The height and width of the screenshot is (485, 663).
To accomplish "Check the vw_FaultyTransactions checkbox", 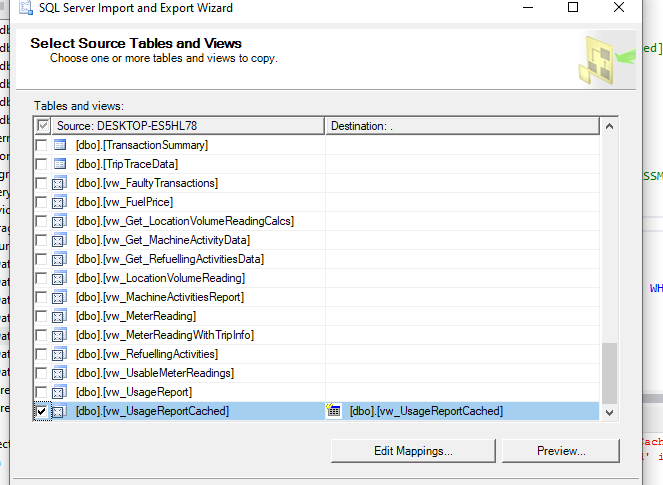I will pyautogui.click(x=41, y=184).
